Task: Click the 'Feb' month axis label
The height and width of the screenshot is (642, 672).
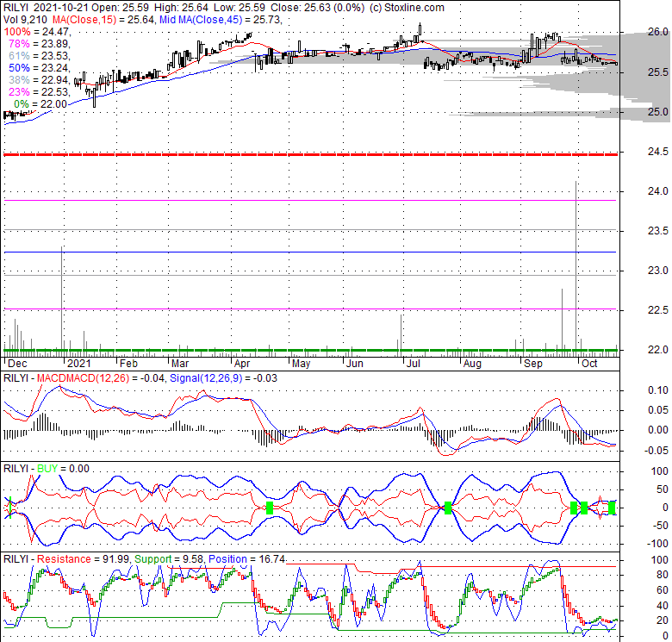Action: (x=128, y=364)
